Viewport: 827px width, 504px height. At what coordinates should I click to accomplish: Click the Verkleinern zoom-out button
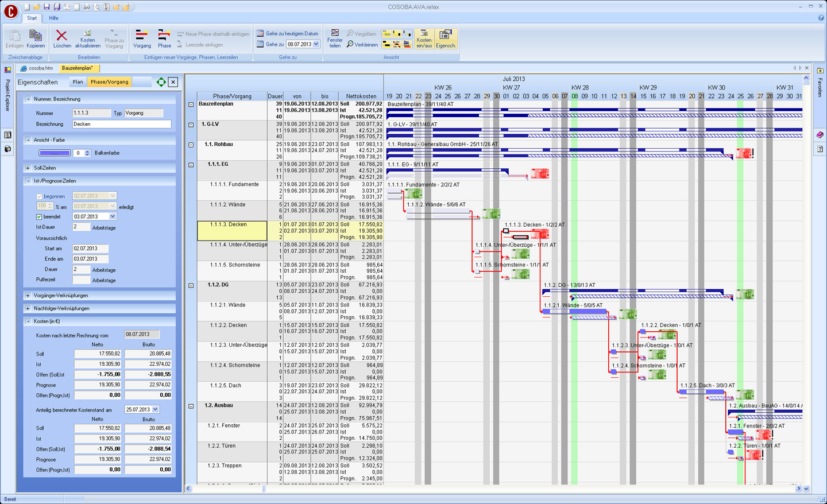pyautogui.click(x=362, y=44)
